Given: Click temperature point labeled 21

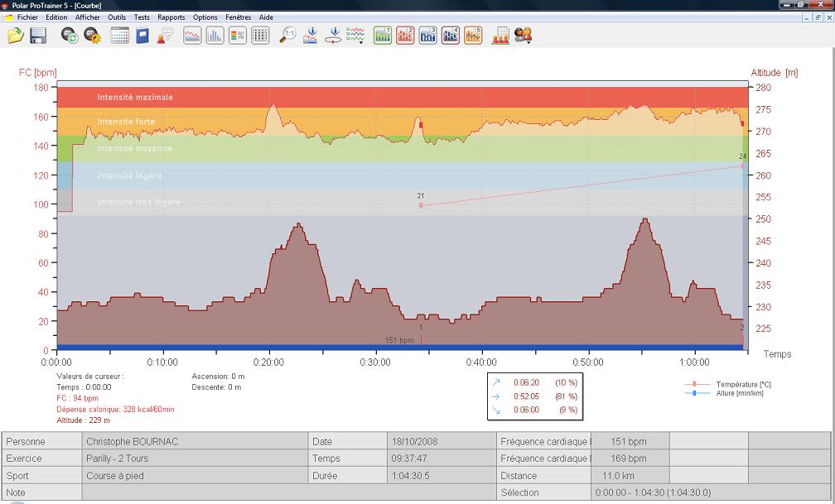Looking at the screenshot, I should pyautogui.click(x=421, y=205).
